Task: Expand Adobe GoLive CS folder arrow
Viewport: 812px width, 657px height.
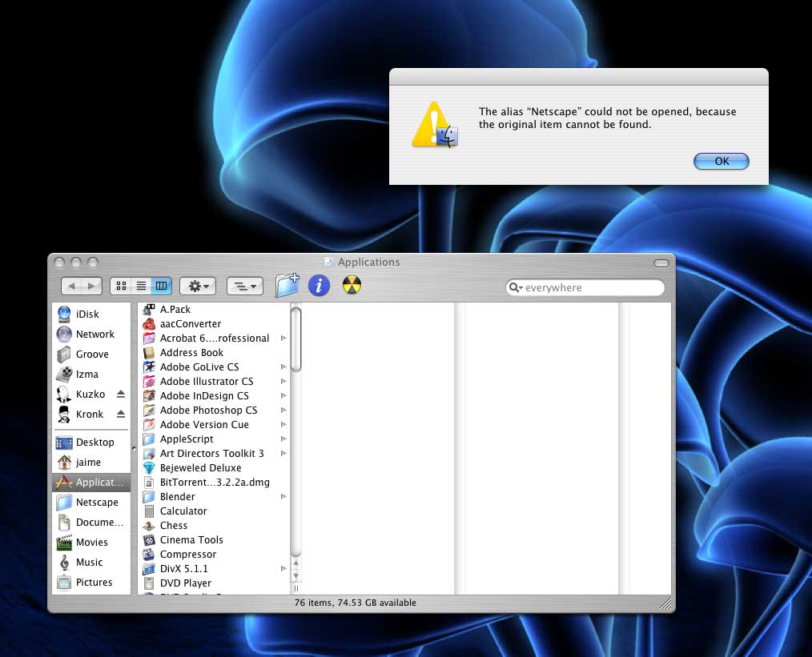Action: (x=283, y=367)
